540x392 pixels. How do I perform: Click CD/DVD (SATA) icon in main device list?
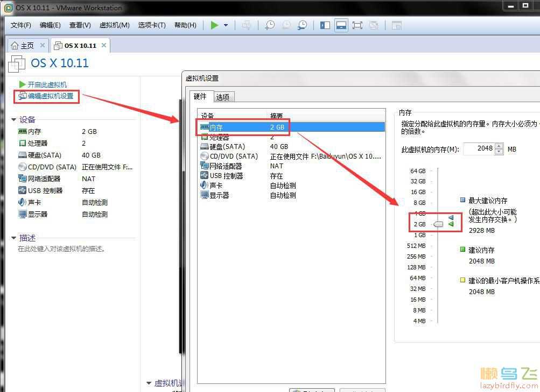pyautogui.click(x=23, y=167)
